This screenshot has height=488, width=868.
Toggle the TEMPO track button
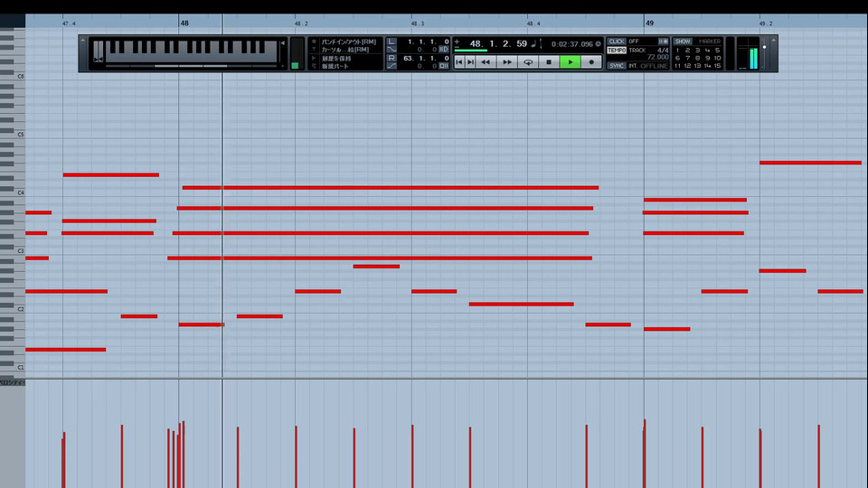[616, 51]
